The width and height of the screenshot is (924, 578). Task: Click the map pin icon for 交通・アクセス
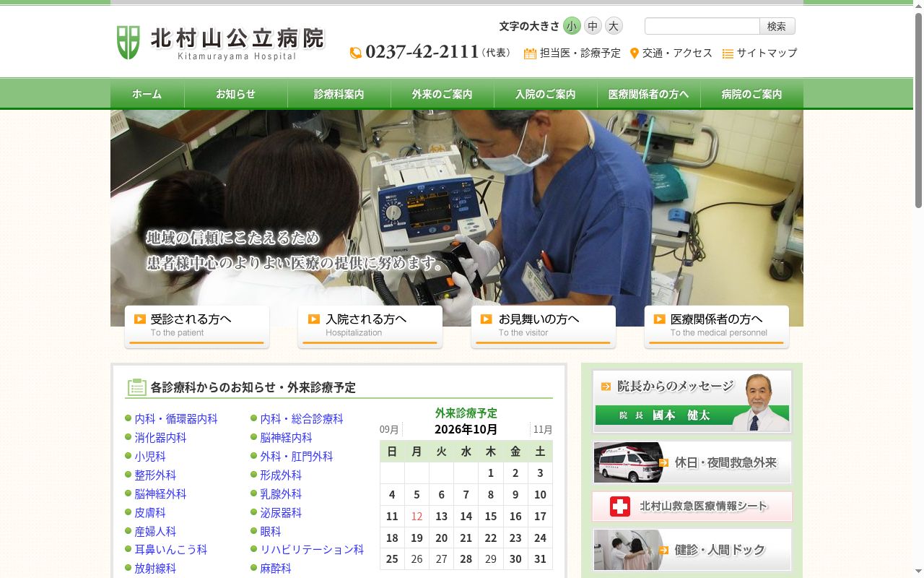point(635,53)
